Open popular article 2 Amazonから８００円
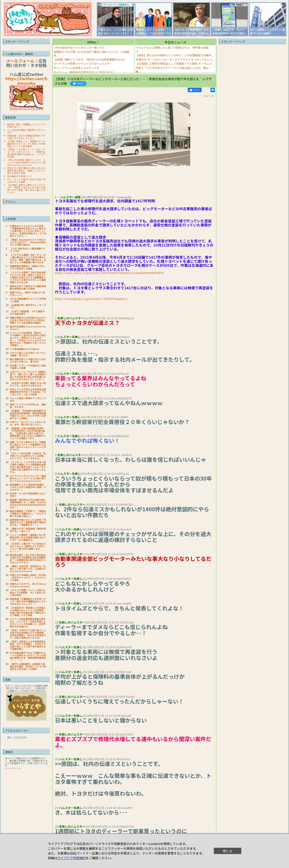The image size is (289, 868). (28, 242)
